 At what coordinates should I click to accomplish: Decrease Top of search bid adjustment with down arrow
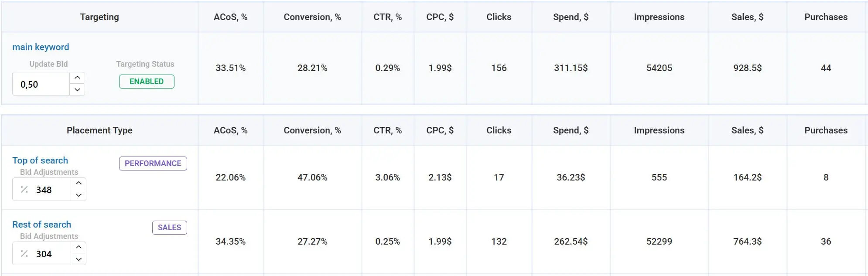(79, 195)
